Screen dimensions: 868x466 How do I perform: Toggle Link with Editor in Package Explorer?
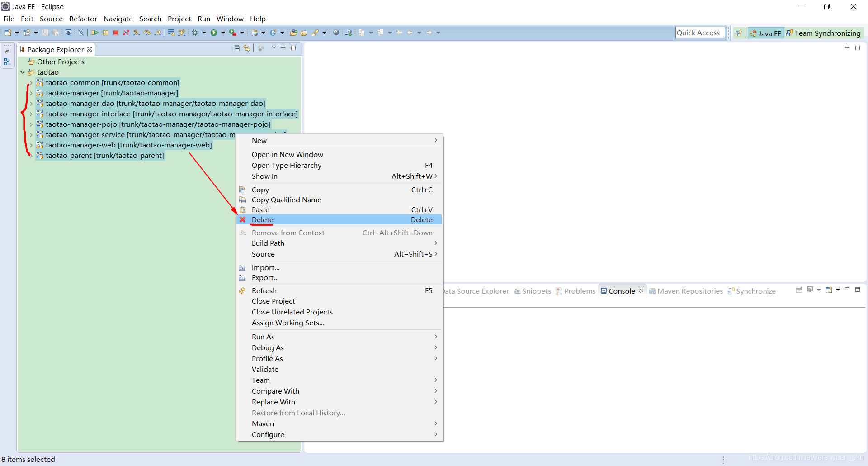(x=247, y=48)
